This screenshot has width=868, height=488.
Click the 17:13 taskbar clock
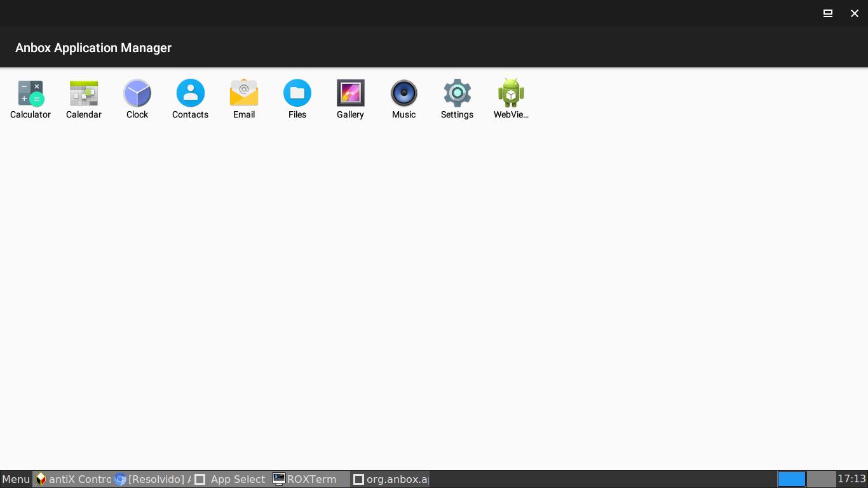pos(851,479)
